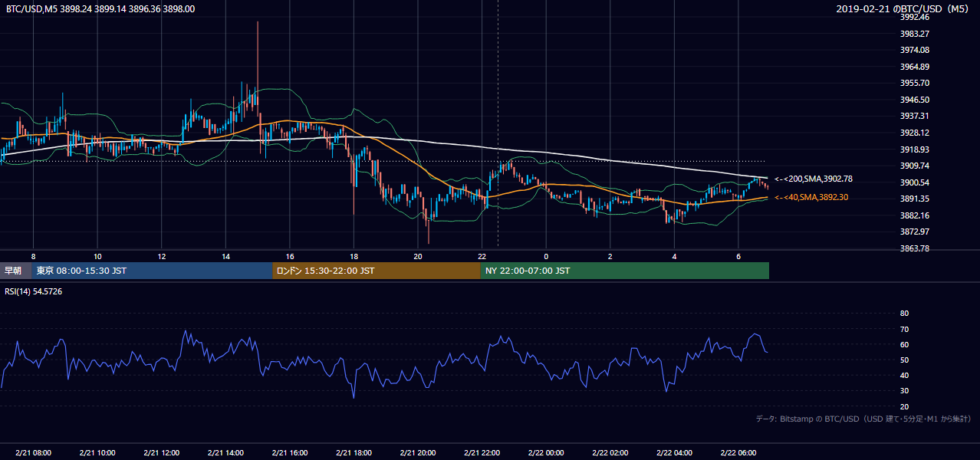980x460 pixels.
Task: Click price axis value 3863.78
Action: pos(915,248)
